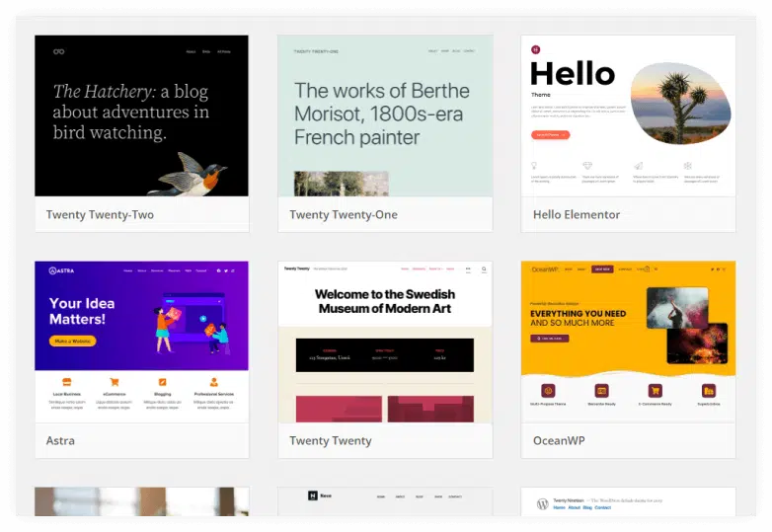Click the Blog link in Twenty Nineteen preview
This screenshot has height=532, width=772.
tap(587, 507)
